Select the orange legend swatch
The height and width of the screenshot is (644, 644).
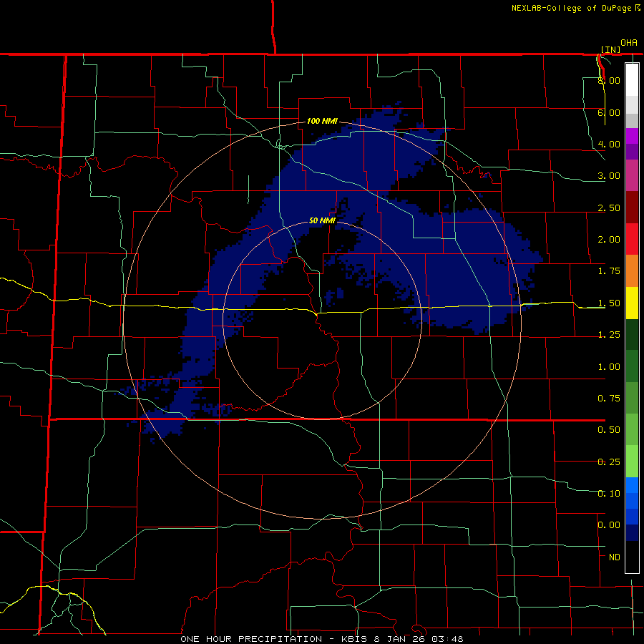point(632,271)
